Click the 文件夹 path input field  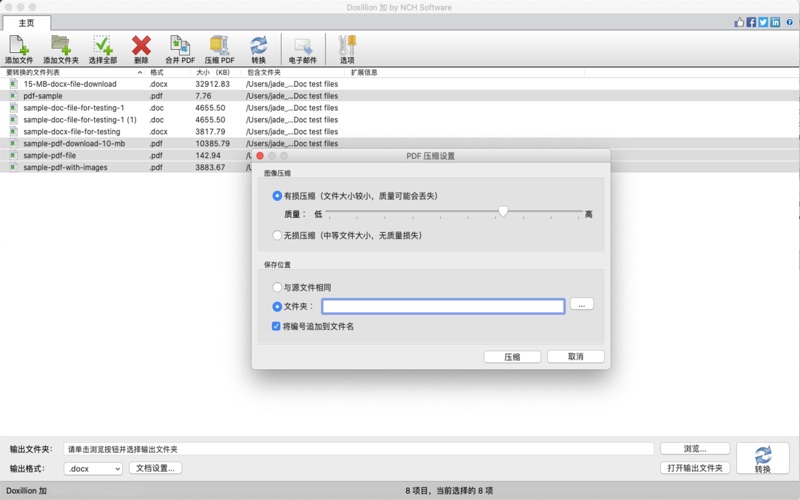(x=442, y=306)
